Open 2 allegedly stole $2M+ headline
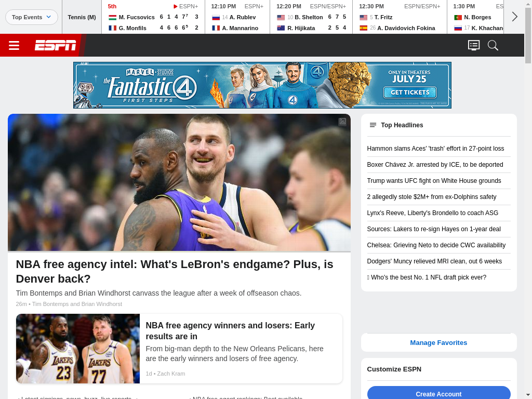532x399 pixels. [x=432, y=197]
